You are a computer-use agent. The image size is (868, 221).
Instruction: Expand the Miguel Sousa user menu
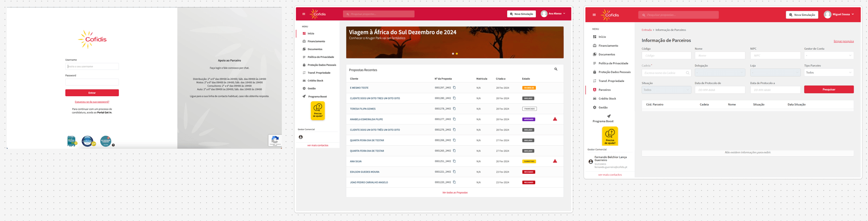tap(839, 14)
